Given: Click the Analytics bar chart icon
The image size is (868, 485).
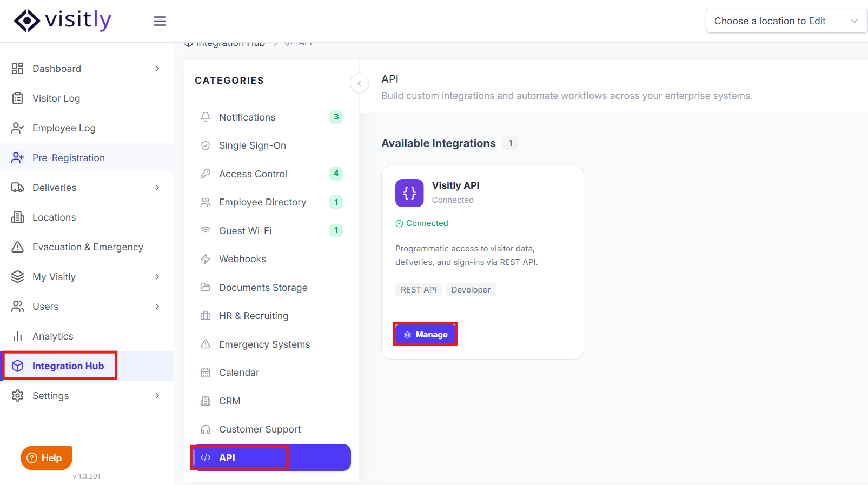Looking at the screenshot, I should (x=18, y=336).
